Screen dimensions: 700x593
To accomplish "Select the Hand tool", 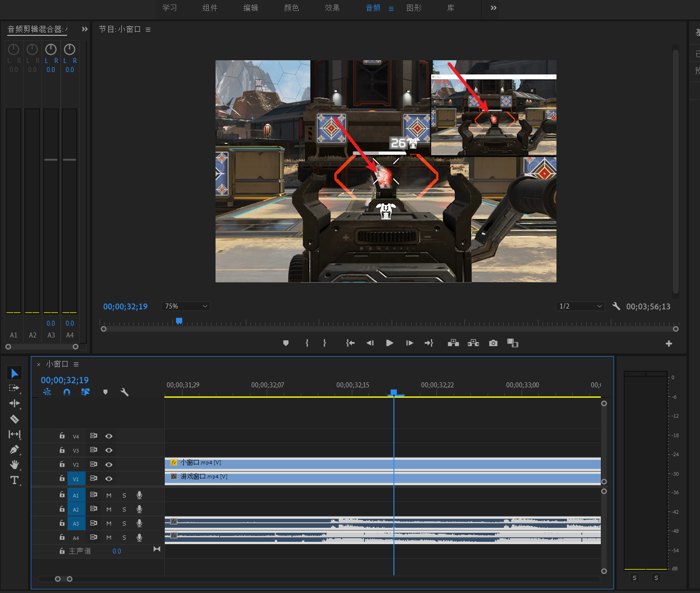I will 14,465.
